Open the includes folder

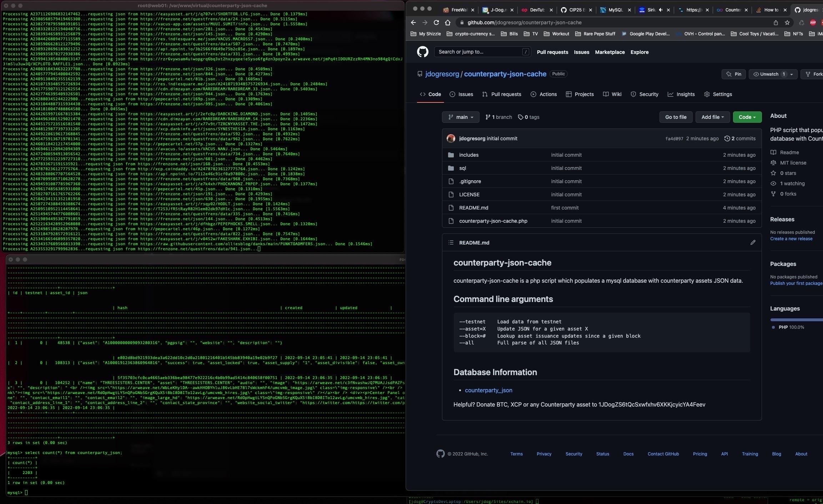click(469, 155)
